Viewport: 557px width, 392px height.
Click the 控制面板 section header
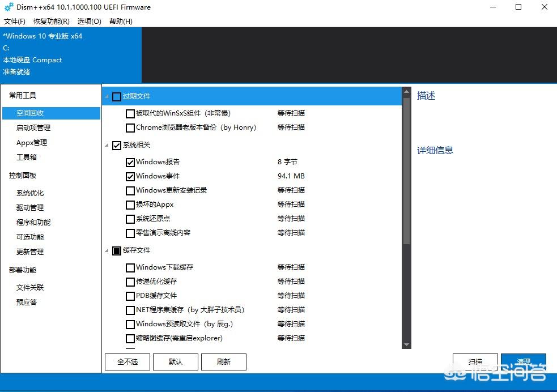[x=23, y=176]
